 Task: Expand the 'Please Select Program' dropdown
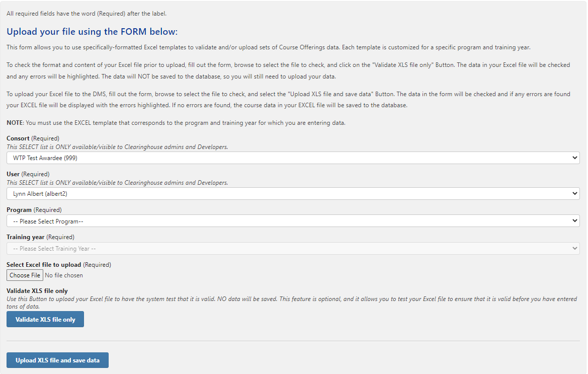(x=292, y=221)
